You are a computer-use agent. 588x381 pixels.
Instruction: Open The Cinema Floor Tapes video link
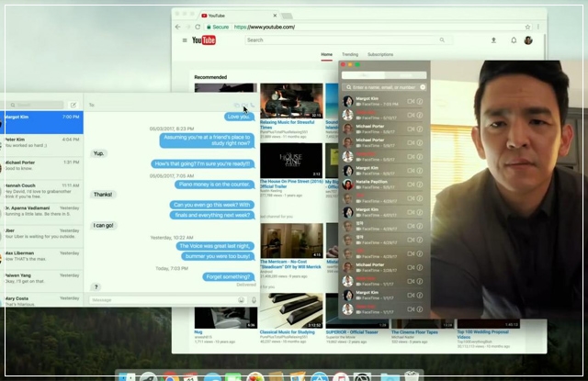pyautogui.click(x=414, y=332)
